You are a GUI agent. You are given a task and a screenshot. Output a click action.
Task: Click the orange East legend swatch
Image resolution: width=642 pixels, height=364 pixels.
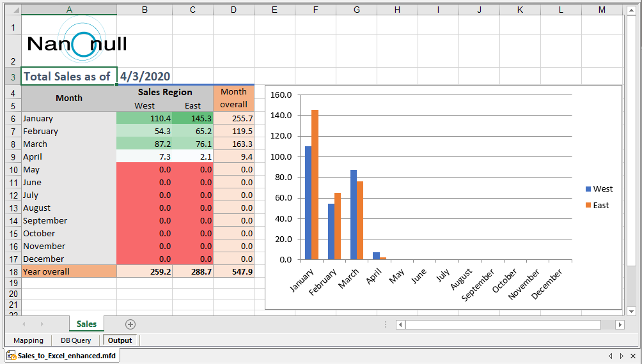(588, 206)
